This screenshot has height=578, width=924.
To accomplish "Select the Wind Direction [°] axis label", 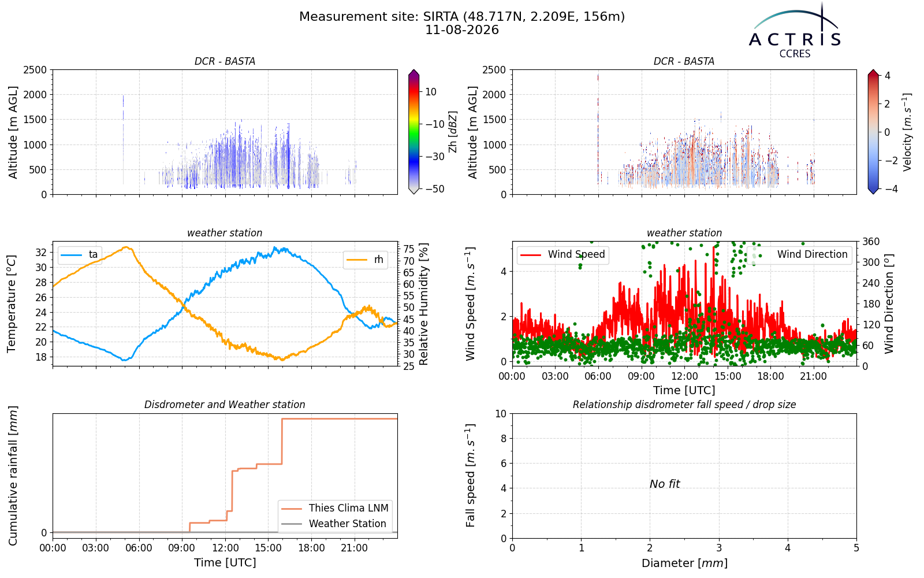I will [889, 304].
